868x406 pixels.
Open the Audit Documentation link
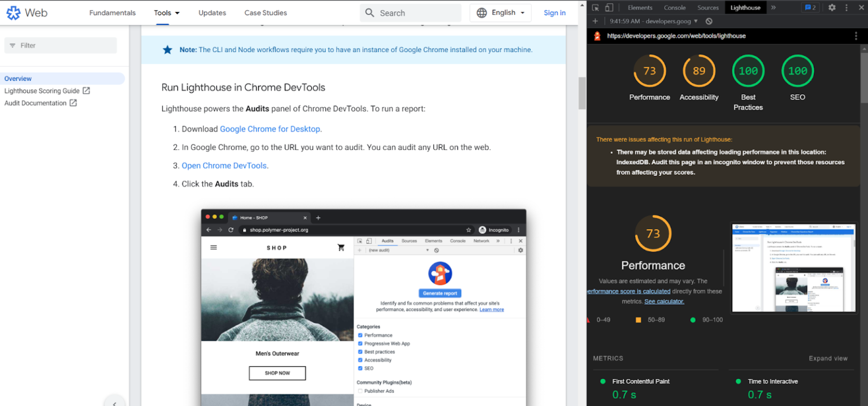[36, 103]
